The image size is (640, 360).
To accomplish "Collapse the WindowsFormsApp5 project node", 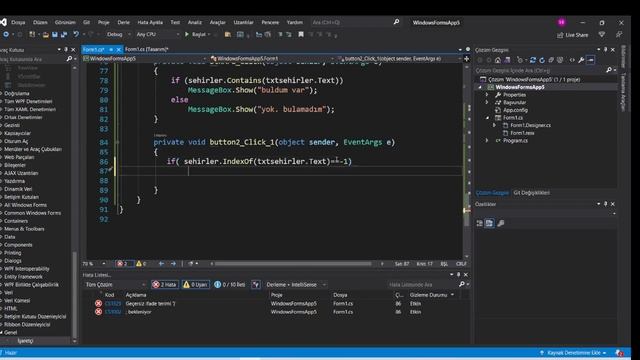I will [480, 87].
